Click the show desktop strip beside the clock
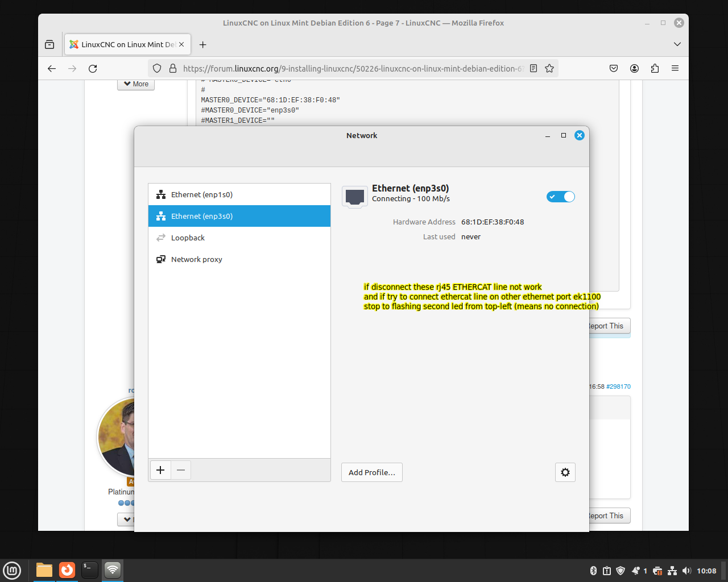 pos(725,570)
